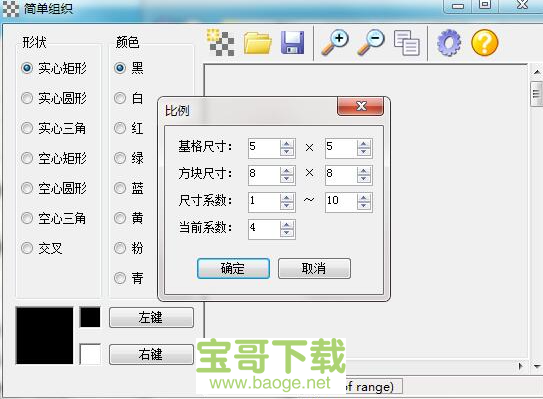This screenshot has height=399, width=543.
Task: Save using the floppy disk icon
Action: [x=293, y=43]
